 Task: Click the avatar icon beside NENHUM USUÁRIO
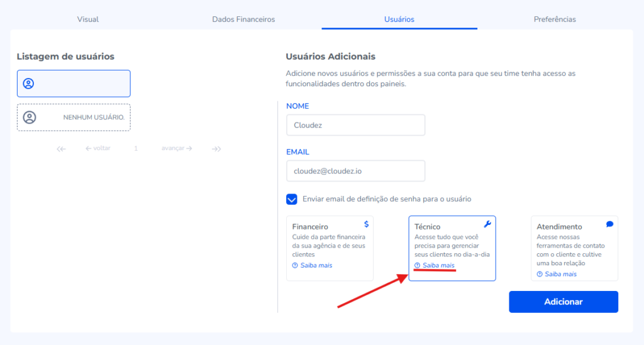(x=30, y=117)
